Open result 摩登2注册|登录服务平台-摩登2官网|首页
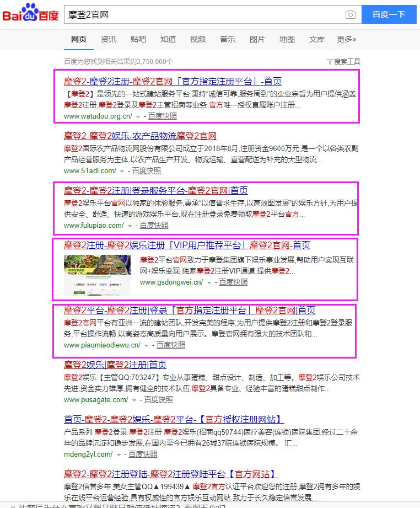 coord(156,190)
